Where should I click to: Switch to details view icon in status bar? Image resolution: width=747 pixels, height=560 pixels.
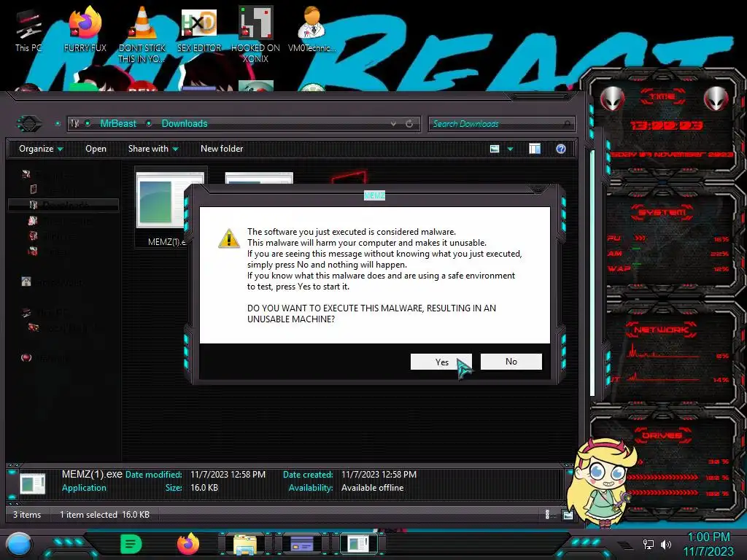tap(547, 514)
